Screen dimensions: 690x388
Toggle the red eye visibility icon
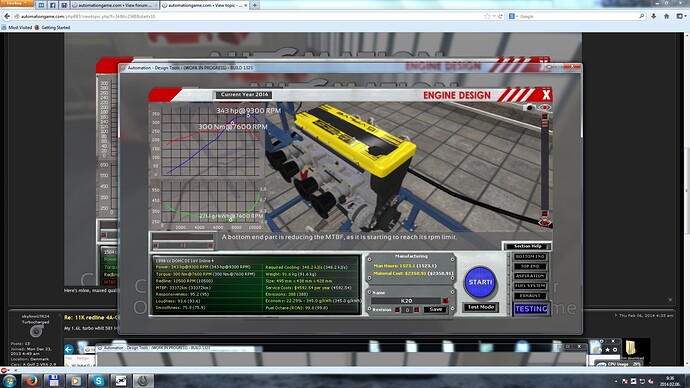click(x=545, y=107)
